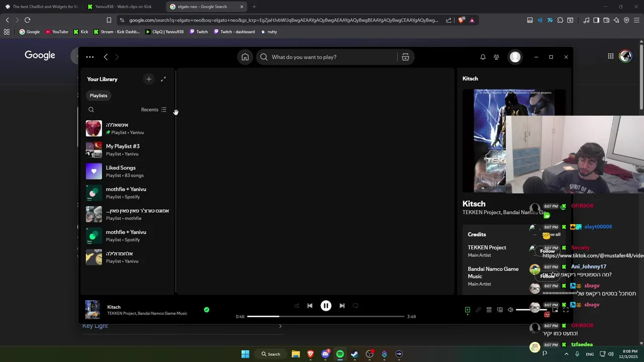Create a new playlist with plus button
Screen dimensions: 644x362
click(148, 79)
